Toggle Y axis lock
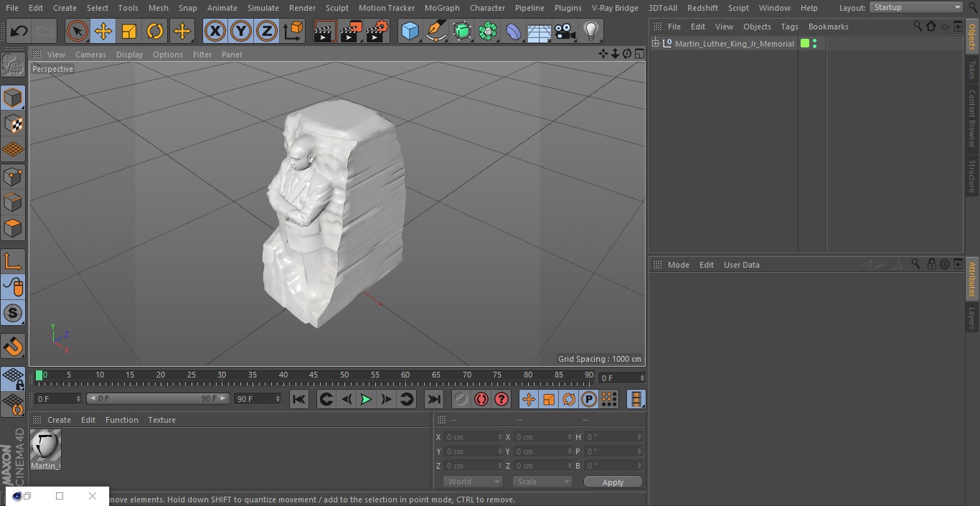This screenshot has width=980, height=506. click(x=241, y=31)
